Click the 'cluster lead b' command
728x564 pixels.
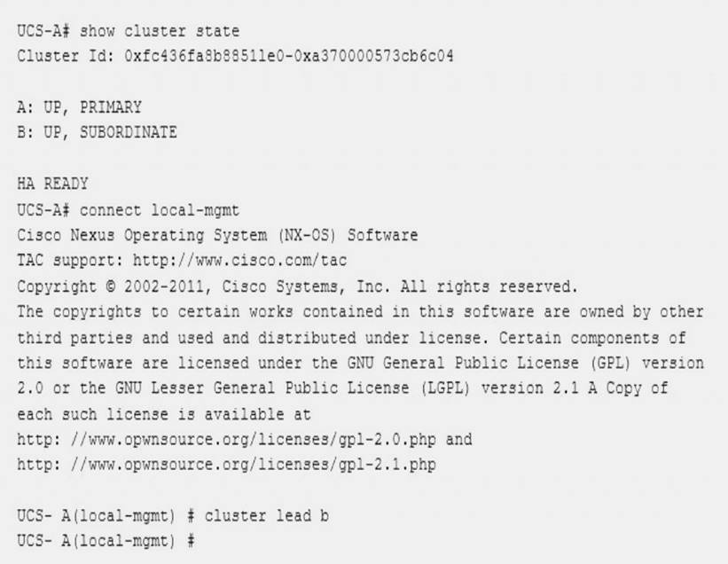pyautogui.click(x=267, y=516)
